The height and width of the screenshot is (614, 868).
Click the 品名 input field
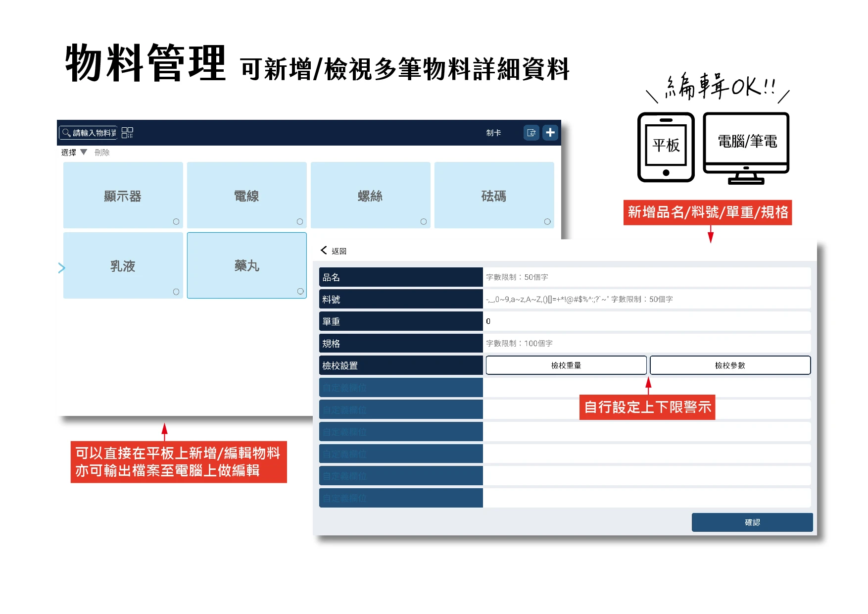(x=647, y=277)
